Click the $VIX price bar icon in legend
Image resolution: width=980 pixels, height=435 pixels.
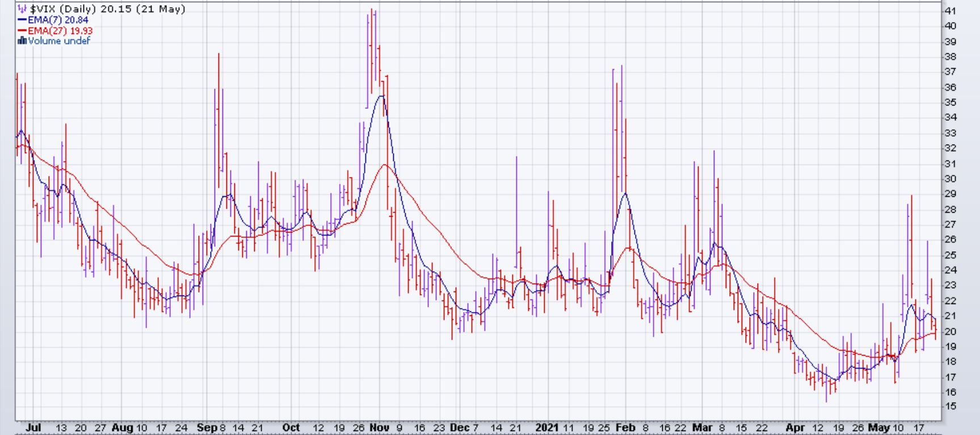tap(23, 9)
